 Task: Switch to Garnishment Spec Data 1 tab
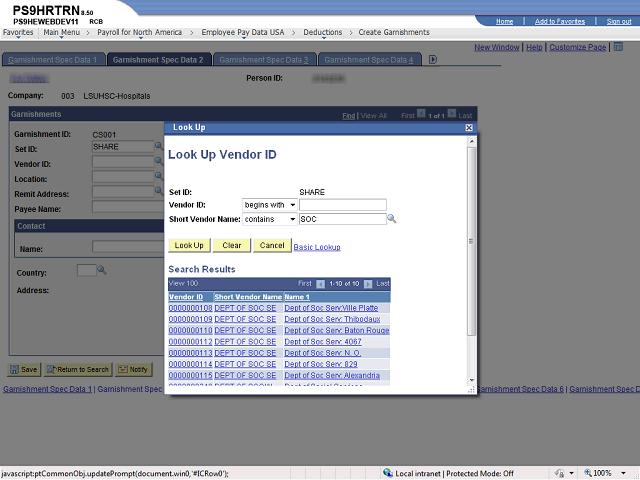53,60
